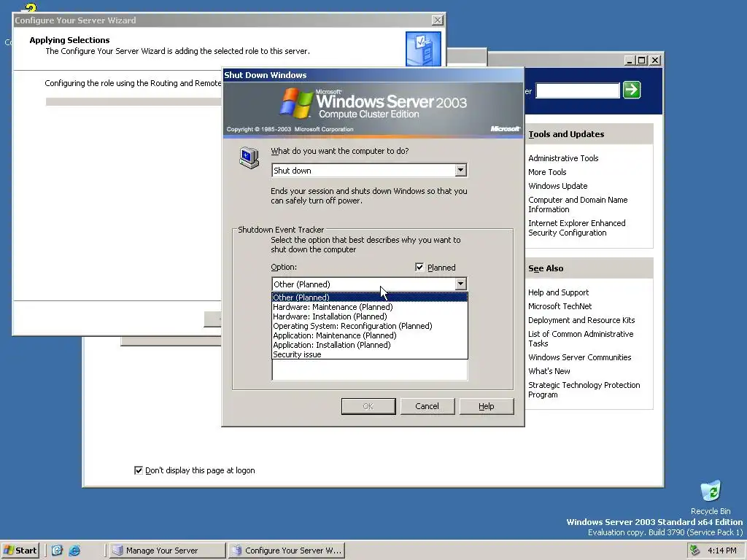The image size is (747, 560).
Task: Click the Shut Down Windows title bar
Action: pyautogui.click(x=373, y=75)
